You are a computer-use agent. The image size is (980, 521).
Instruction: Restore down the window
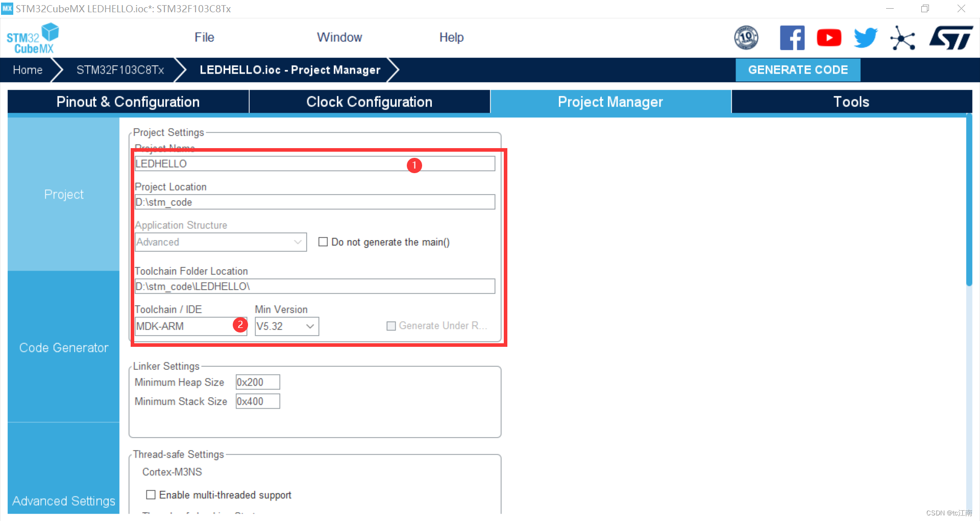(x=925, y=9)
